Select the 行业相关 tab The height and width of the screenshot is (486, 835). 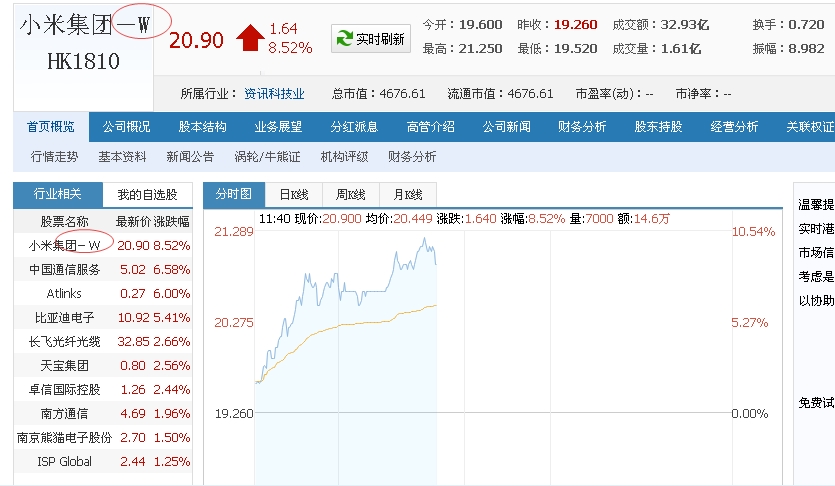point(58,194)
